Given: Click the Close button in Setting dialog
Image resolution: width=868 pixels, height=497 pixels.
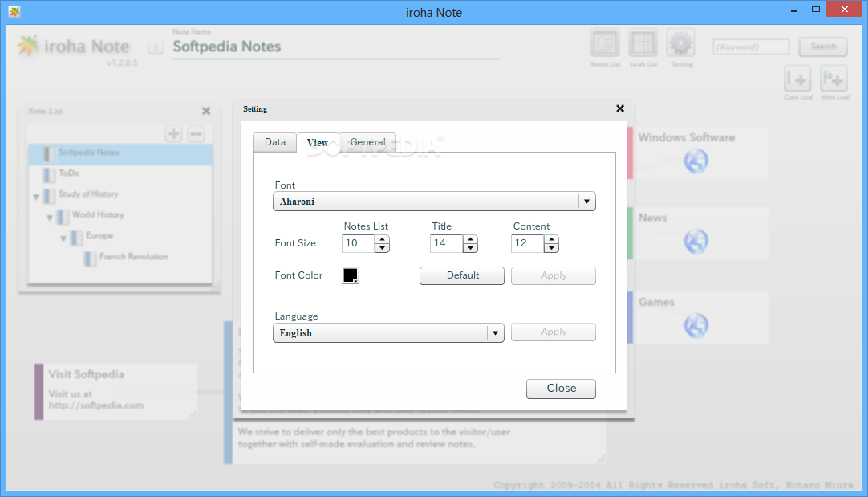Looking at the screenshot, I should coord(561,389).
